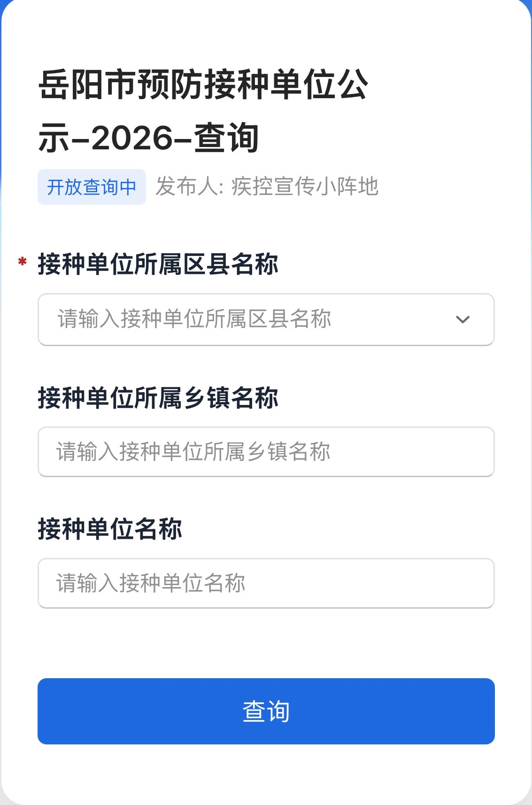The image size is (532, 805).
Task: Click the 接种单位所属区县名称 field label
Action: pos(158,264)
